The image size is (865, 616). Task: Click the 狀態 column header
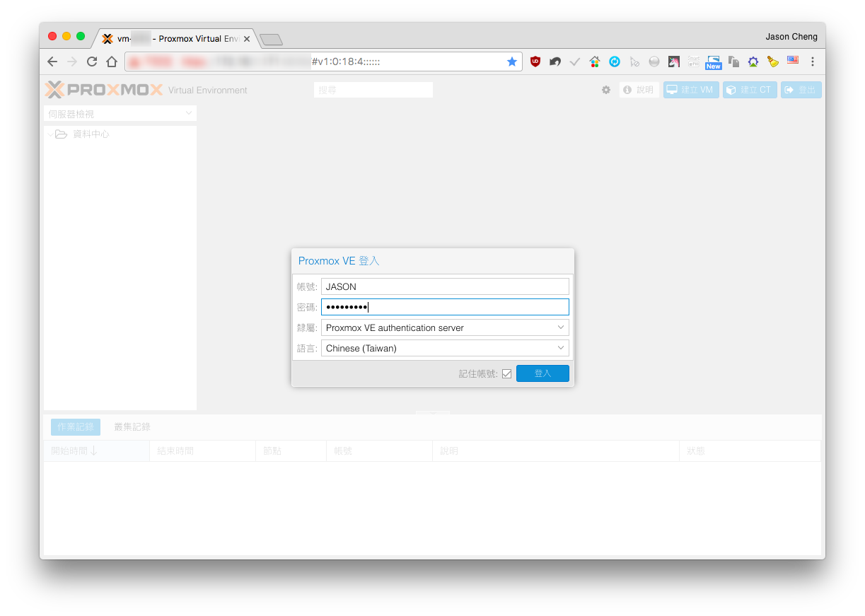click(750, 451)
